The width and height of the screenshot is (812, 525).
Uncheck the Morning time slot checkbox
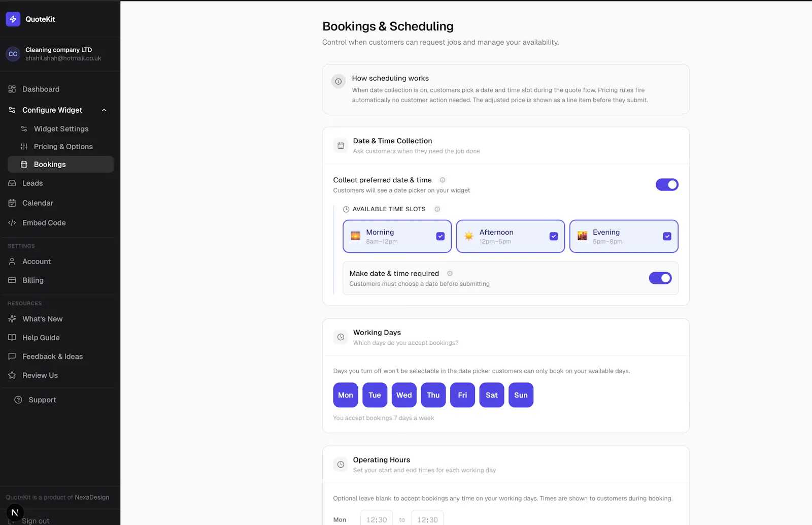(441, 237)
